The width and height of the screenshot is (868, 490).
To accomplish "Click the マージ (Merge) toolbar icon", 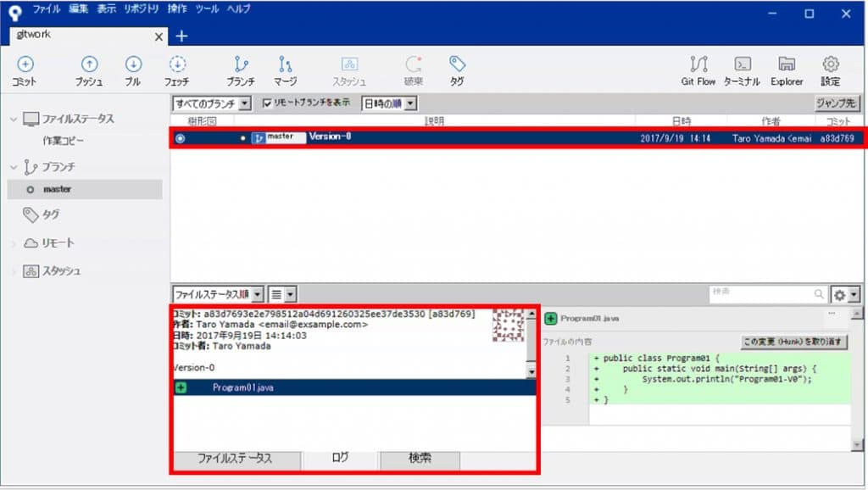I will tap(285, 70).
